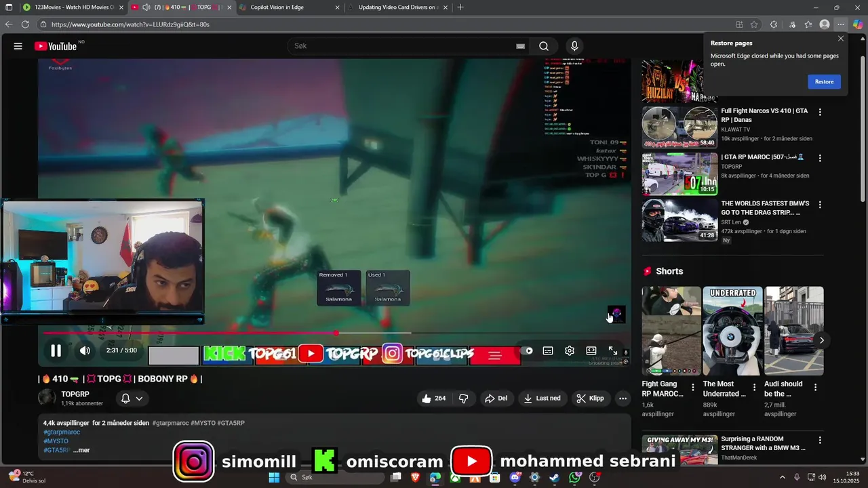Restore pages with the Restore button
Viewport: 868px width, 488px height.
coord(824,81)
